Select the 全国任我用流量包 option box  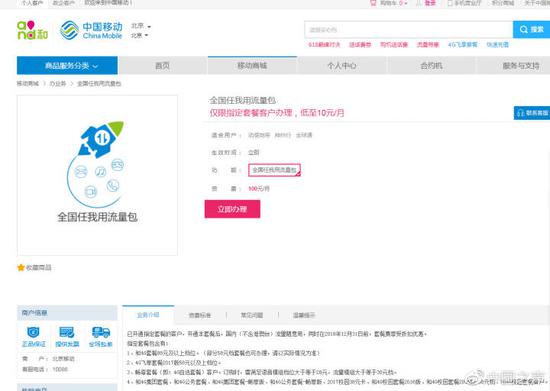[274, 170]
